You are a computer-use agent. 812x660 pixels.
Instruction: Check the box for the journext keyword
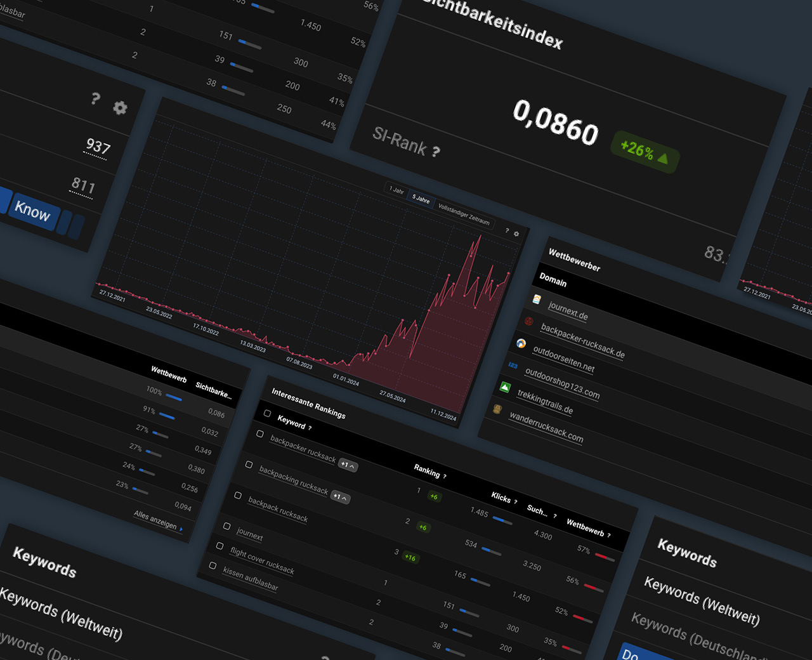[227, 526]
